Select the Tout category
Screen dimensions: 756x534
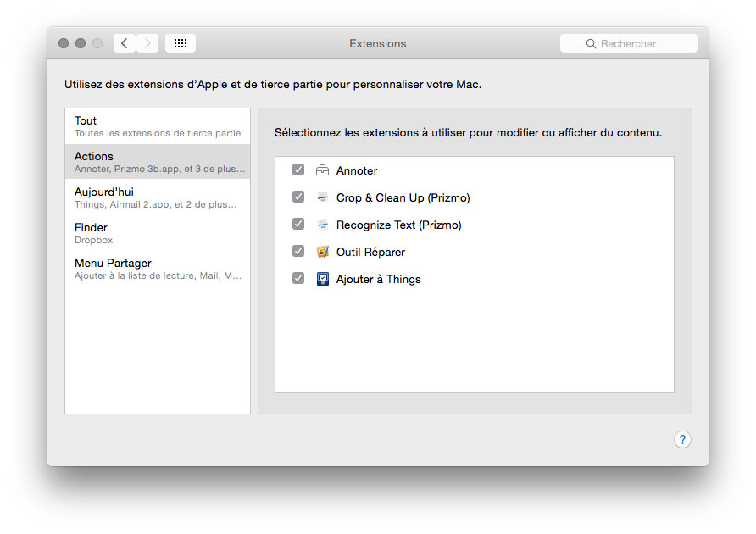(x=158, y=126)
